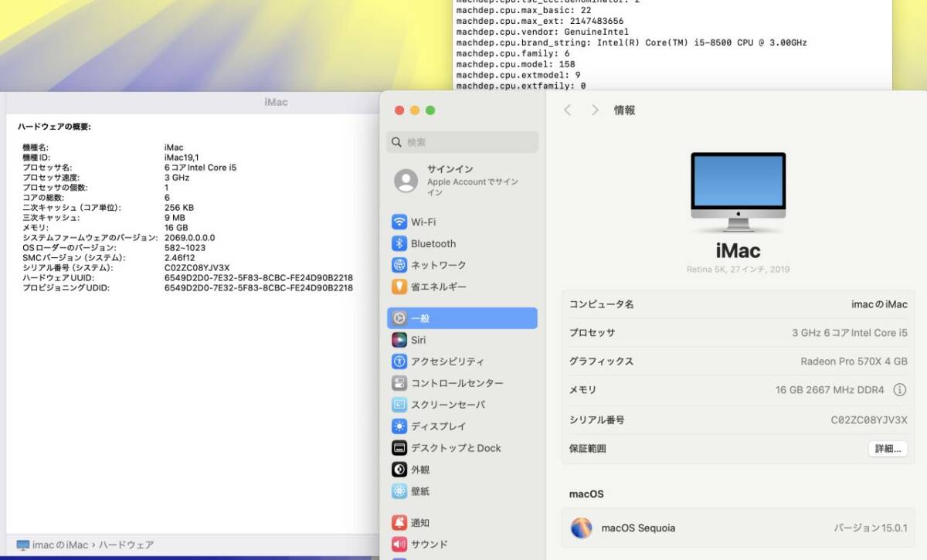Click the search magnifier icon
Viewport: 927px width, 560px height.
(x=397, y=142)
